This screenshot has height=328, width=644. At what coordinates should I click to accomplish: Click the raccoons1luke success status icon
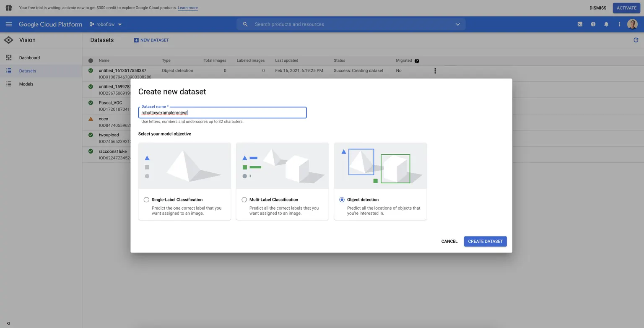point(91,151)
